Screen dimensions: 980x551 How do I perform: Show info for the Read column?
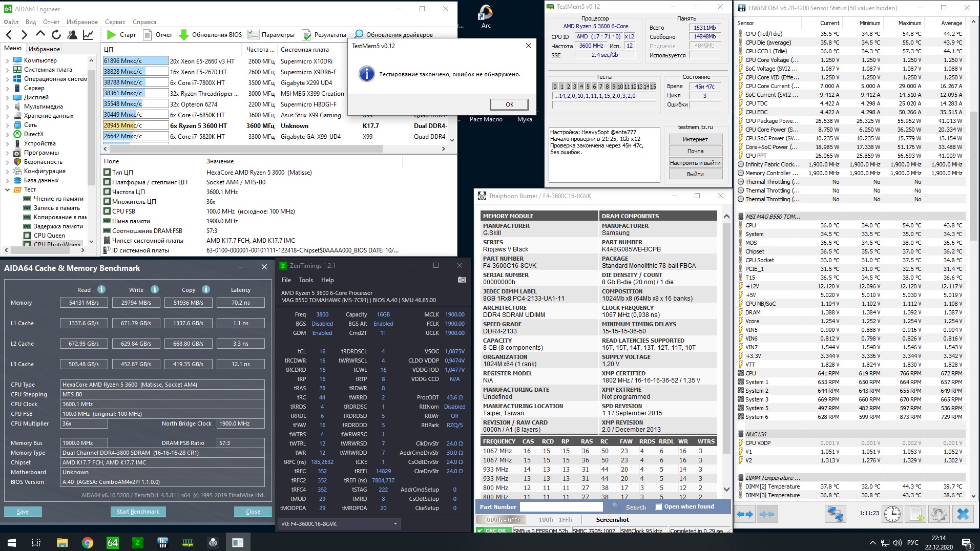click(x=101, y=289)
